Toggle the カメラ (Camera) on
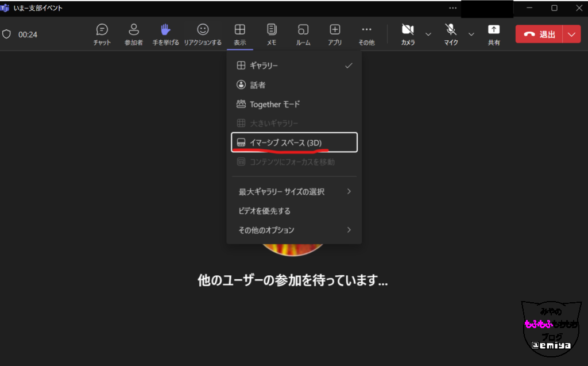The height and width of the screenshot is (366, 588). click(x=408, y=34)
